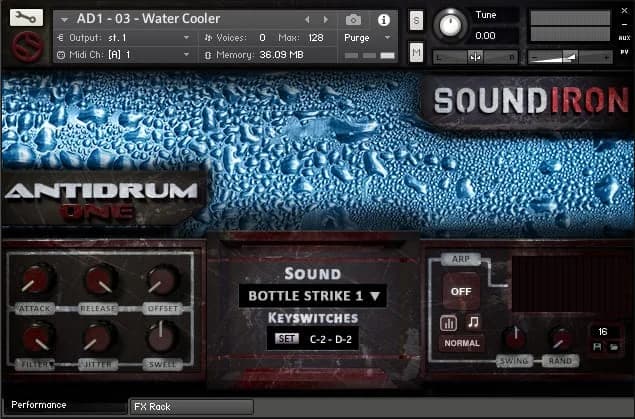Open the Filter type dropdown label
Viewport: 635px width, 419px height.
(x=35, y=365)
